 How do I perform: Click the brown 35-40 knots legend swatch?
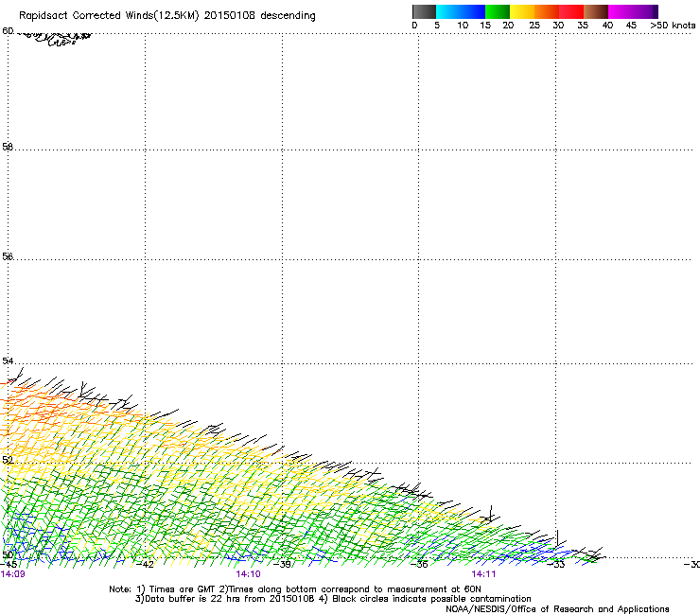(x=596, y=11)
